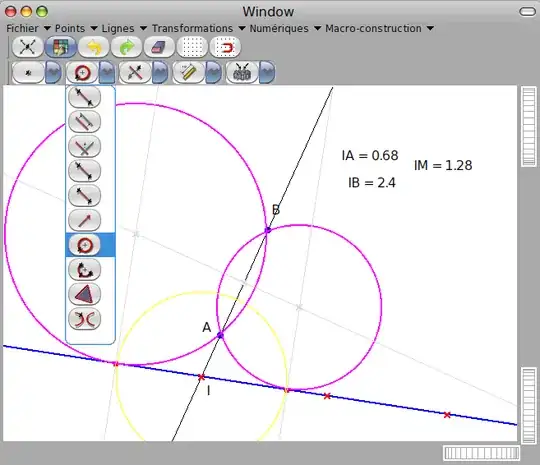This screenshot has width=540, height=465.
Task: Select the macro-construction tool icon
Action: [x=242, y=73]
